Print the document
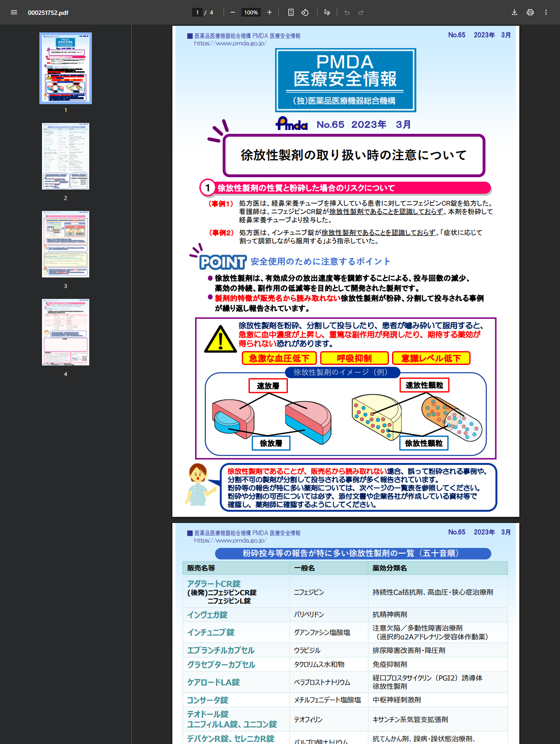Viewport: 560px width, 744px height. click(530, 12)
